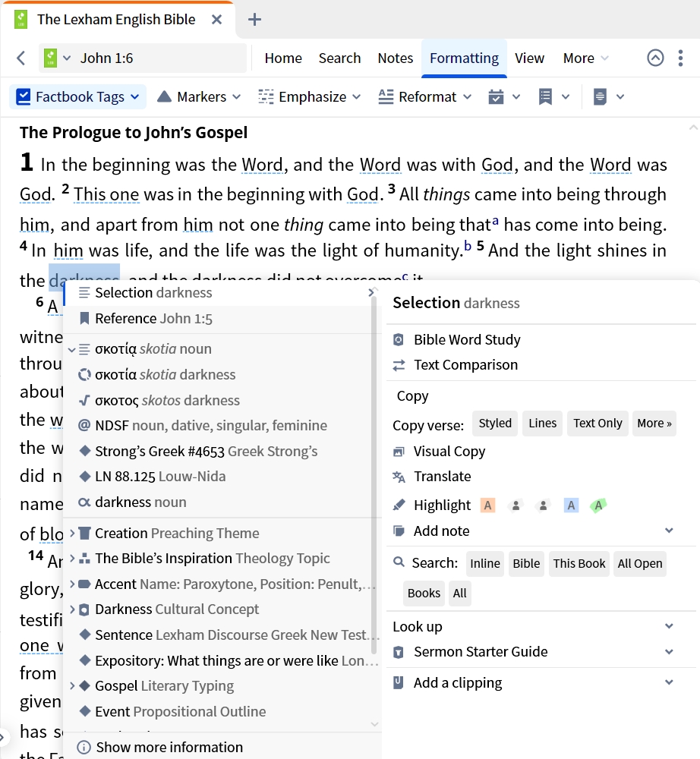Viewport: 700px width, 759px height.
Task: Click the Creation Preaching Theme pulpit icon
Action: coord(84,534)
